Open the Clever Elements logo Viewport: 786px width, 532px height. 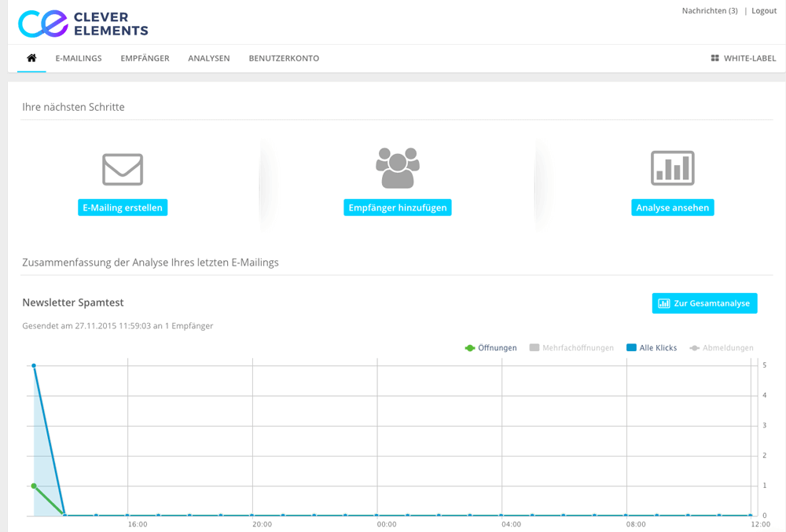pyautogui.click(x=83, y=24)
